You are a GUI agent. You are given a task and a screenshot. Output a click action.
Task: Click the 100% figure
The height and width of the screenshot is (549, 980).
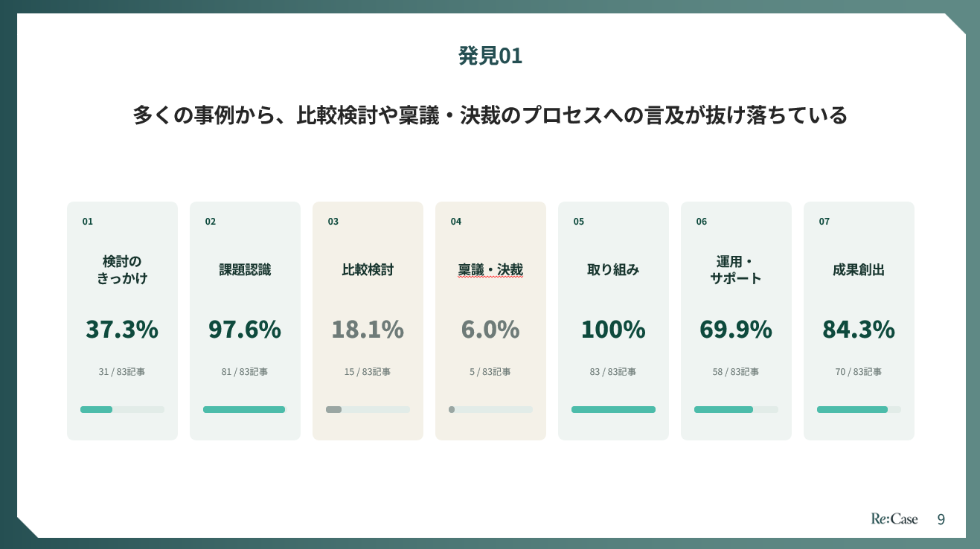pyautogui.click(x=613, y=329)
